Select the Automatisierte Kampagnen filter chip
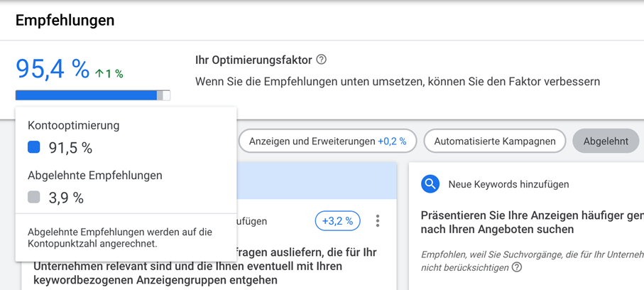The height and width of the screenshot is (290, 644). point(495,141)
